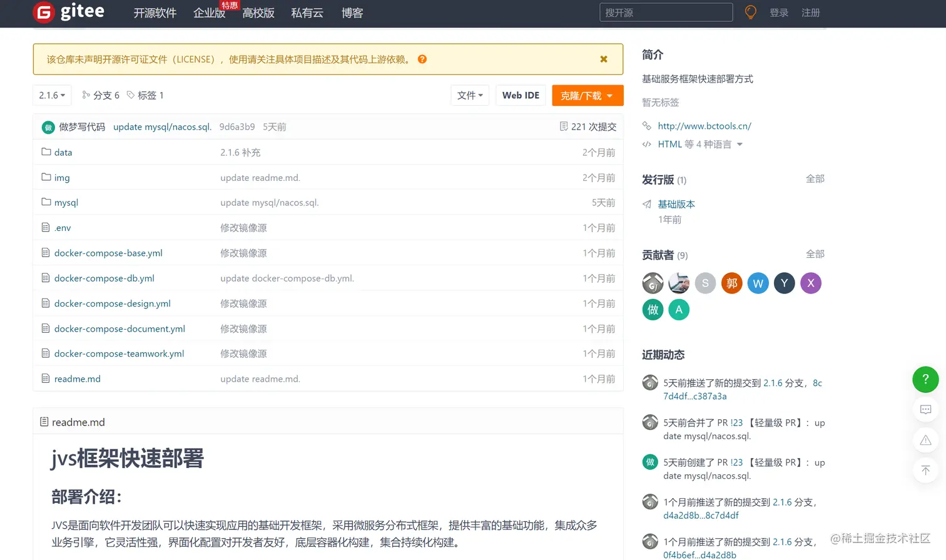
Task: Open the second photo contributor avatar
Action: coord(679,283)
